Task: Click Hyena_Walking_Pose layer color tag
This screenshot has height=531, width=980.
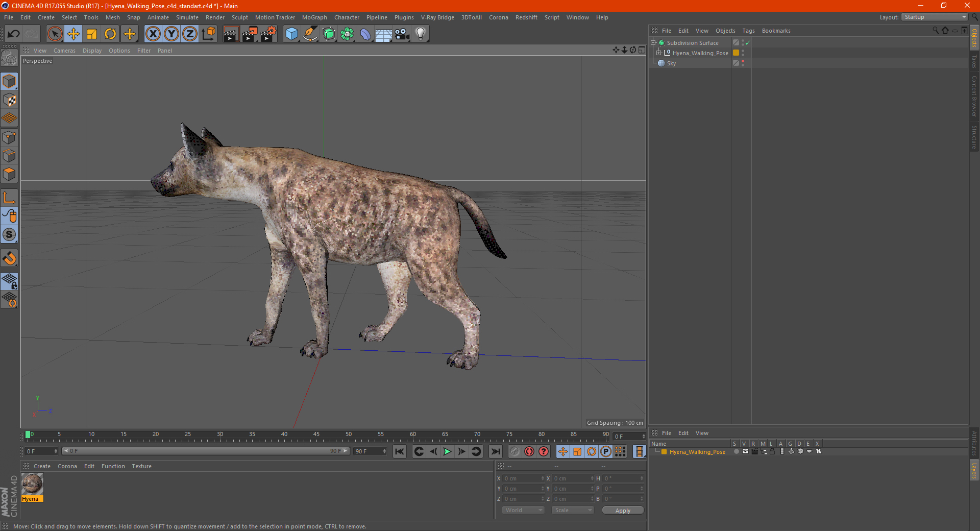Action: tap(736, 53)
